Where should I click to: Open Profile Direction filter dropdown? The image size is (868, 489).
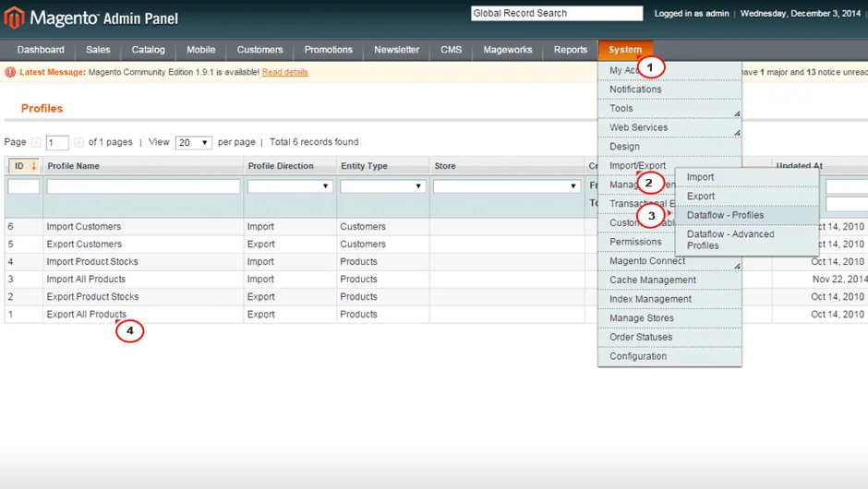click(x=290, y=186)
